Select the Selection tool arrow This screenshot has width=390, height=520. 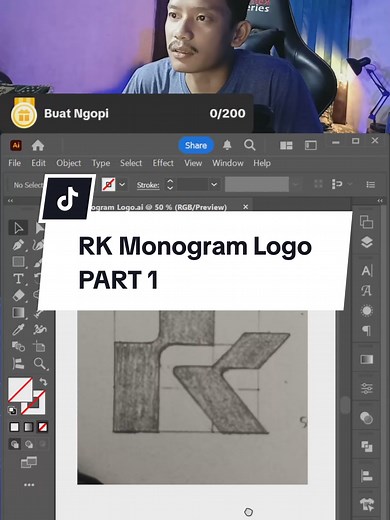click(x=18, y=228)
